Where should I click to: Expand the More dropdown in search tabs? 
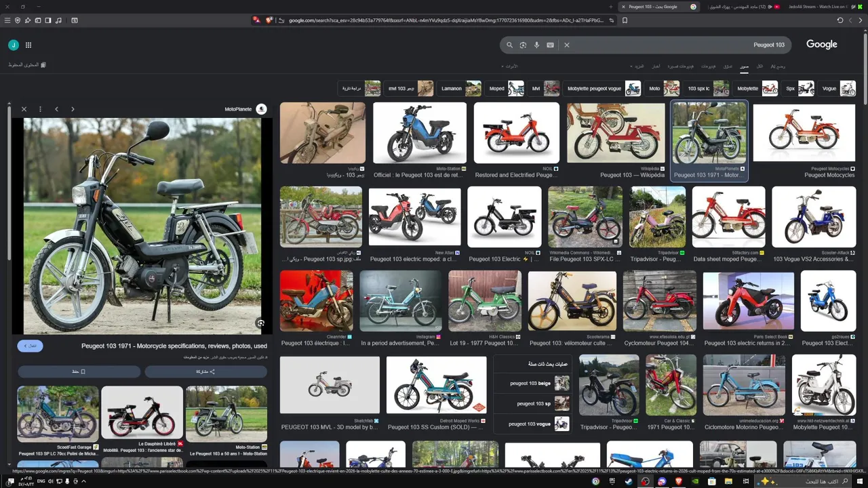point(638,66)
